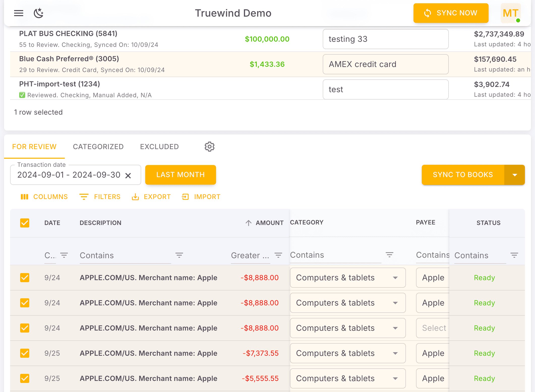The height and width of the screenshot is (392, 535).
Task: Toggle the select-all checkbox in the table header
Action: 24,223
